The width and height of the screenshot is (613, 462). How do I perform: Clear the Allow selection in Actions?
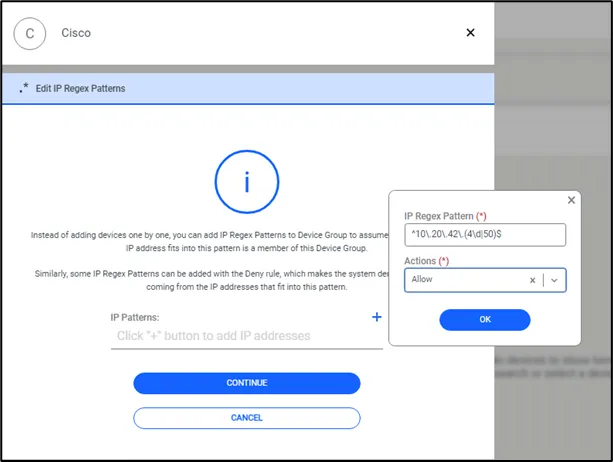tap(532, 280)
